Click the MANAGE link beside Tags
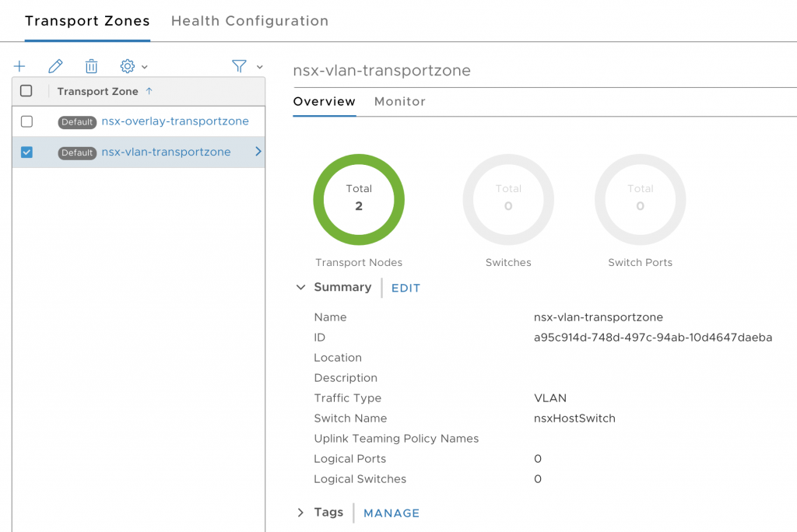This screenshot has height=532, width=797. click(x=391, y=513)
